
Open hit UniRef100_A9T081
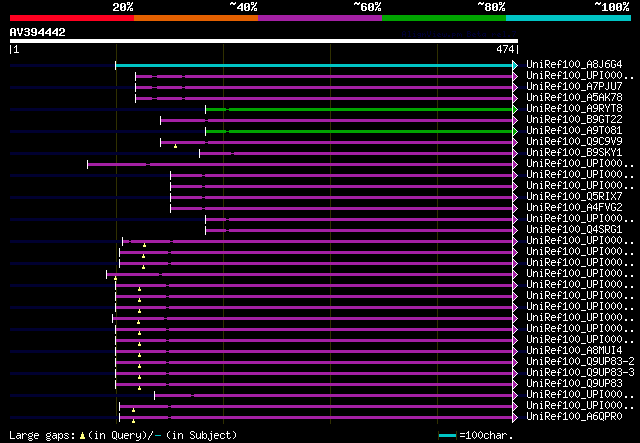(574, 131)
